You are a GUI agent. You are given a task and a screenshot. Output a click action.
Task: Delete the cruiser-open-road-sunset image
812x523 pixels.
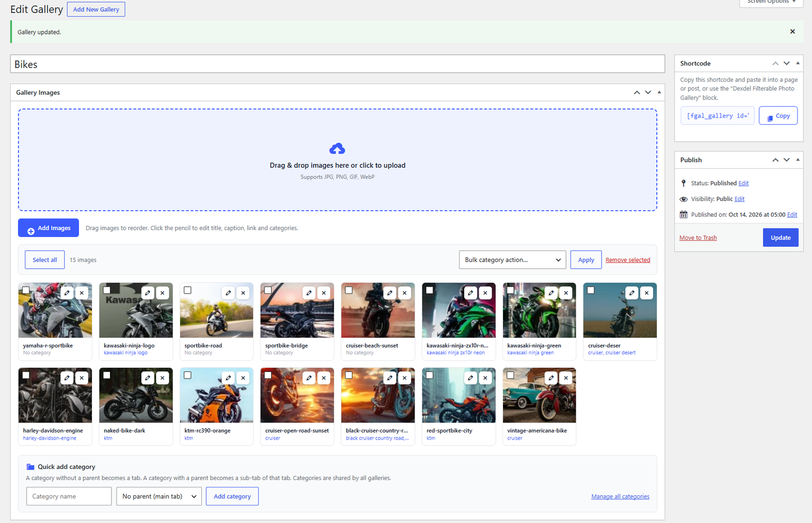pos(324,378)
